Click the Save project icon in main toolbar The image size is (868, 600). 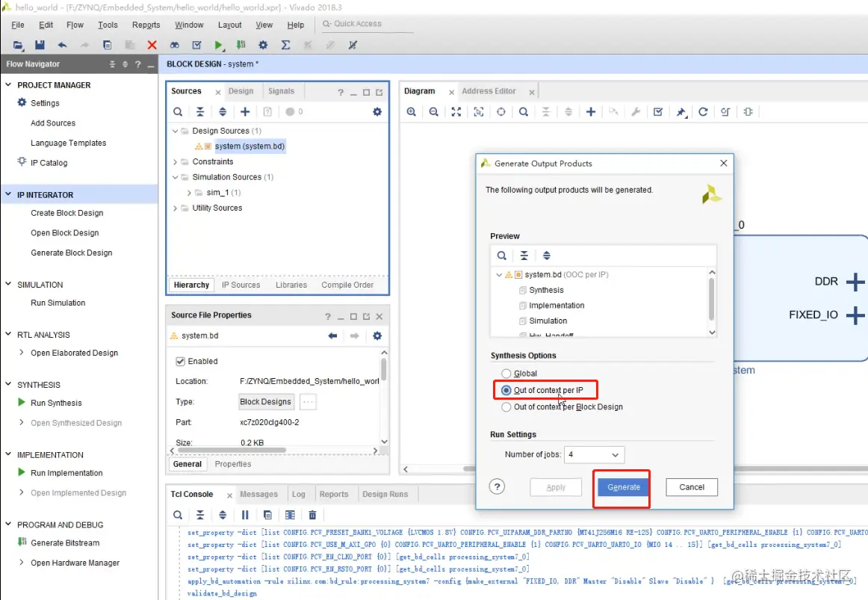[x=40, y=45]
